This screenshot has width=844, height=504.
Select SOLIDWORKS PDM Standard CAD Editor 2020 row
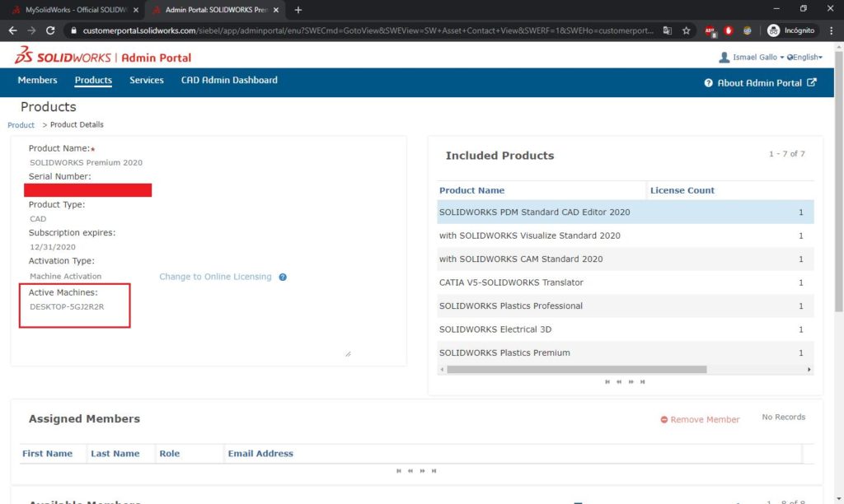(x=626, y=212)
